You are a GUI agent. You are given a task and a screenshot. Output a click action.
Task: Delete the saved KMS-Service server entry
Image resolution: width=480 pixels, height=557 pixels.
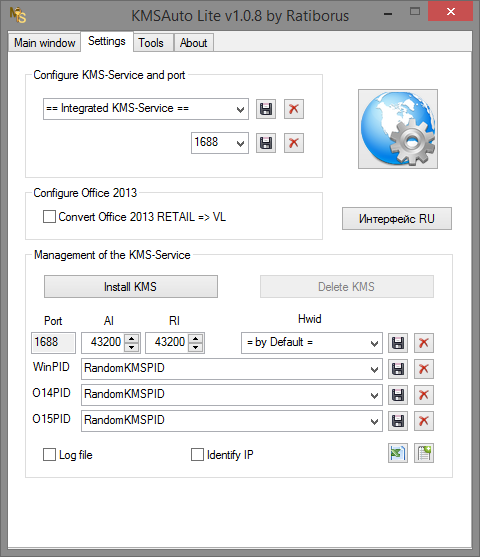coord(293,109)
